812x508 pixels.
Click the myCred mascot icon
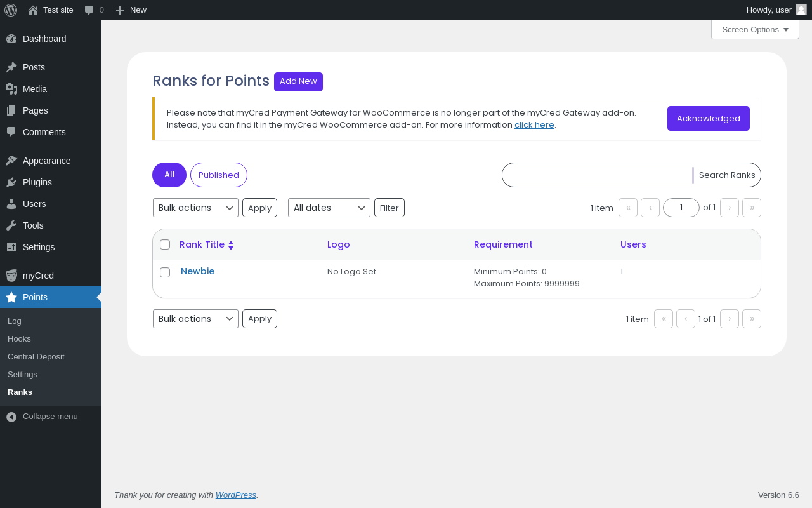pyautogui.click(x=11, y=276)
